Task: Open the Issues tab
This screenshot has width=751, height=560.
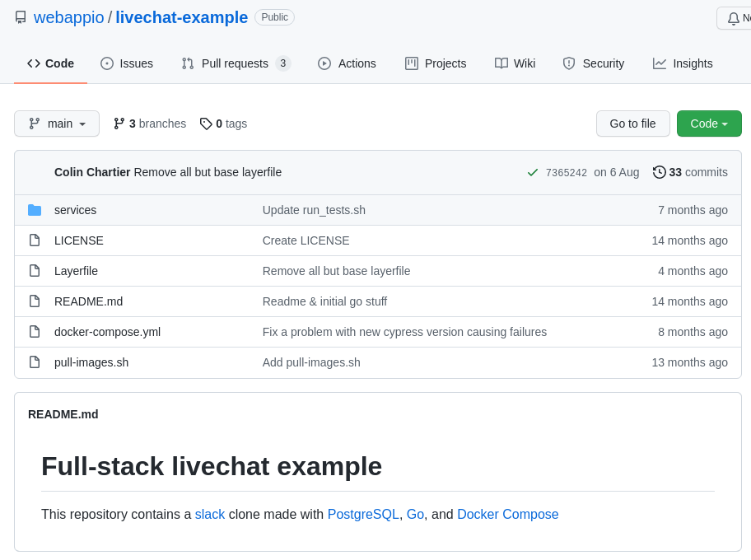Action: pos(127,63)
